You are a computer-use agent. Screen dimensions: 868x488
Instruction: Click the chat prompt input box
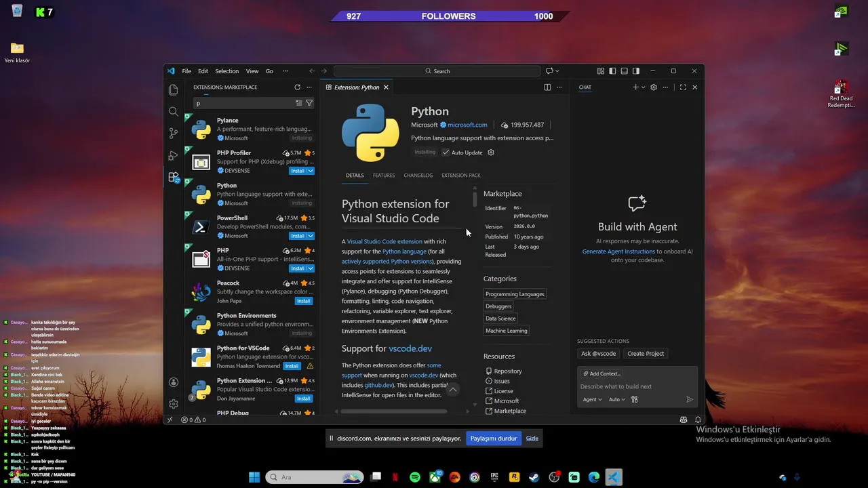pos(637,386)
